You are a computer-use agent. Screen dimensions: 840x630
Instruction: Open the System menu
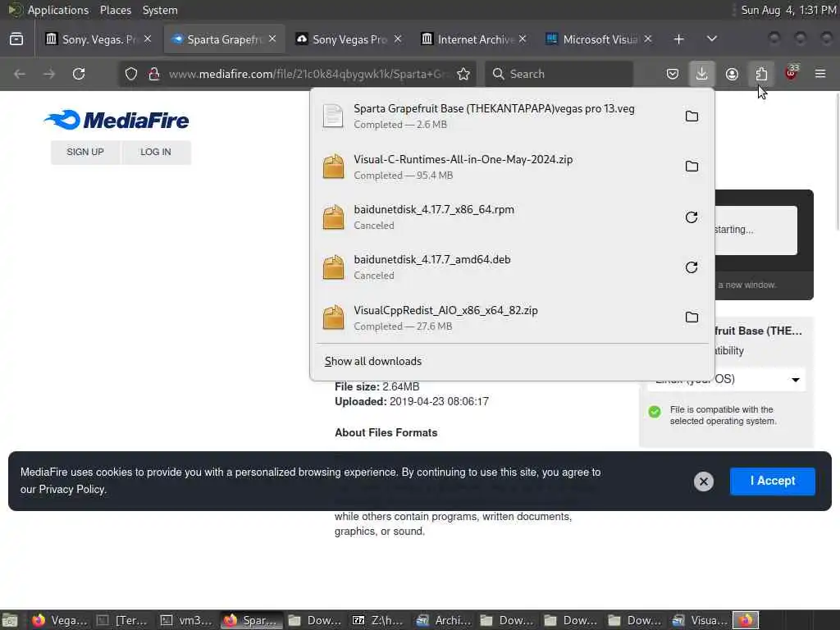coord(160,10)
